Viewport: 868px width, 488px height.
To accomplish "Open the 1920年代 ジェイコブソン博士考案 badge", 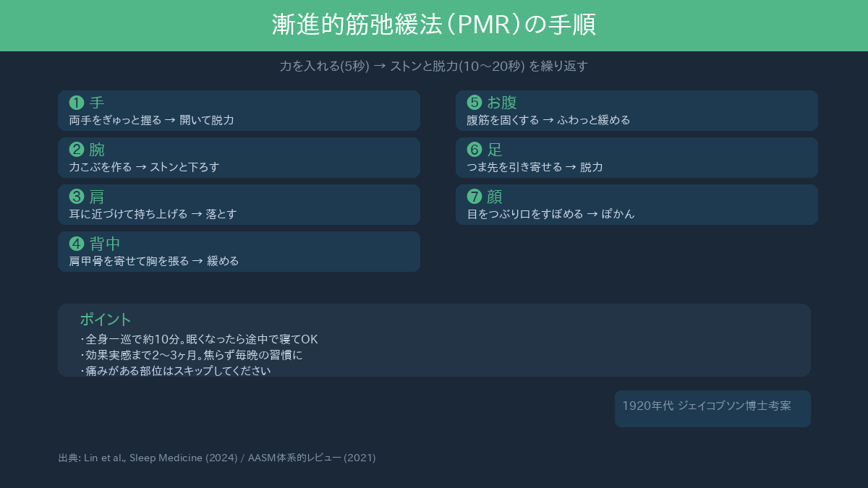I will [x=712, y=408].
